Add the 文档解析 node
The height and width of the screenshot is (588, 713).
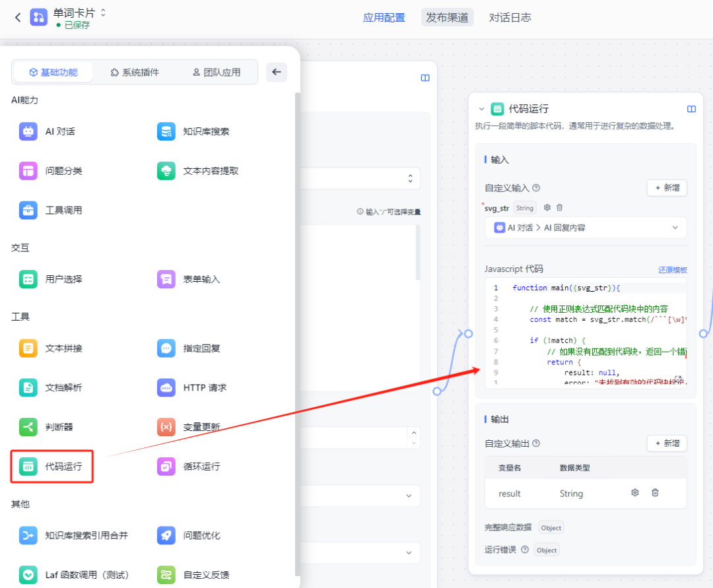[51, 387]
